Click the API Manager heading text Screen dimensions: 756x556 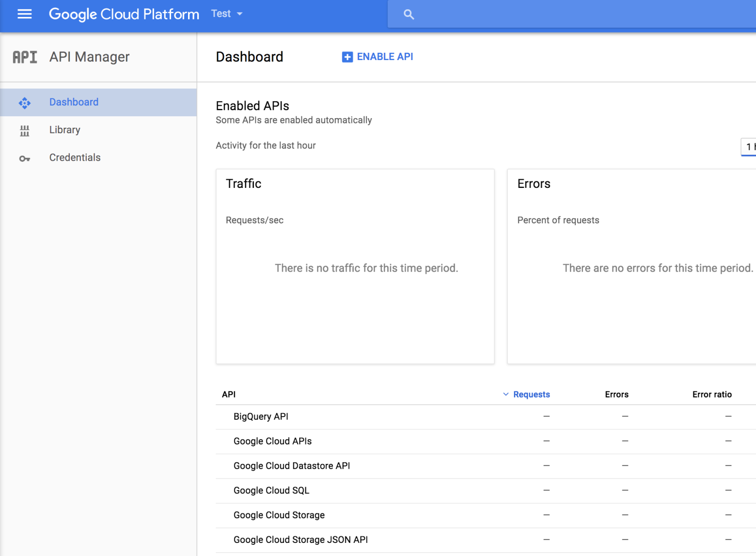click(90, 57)
